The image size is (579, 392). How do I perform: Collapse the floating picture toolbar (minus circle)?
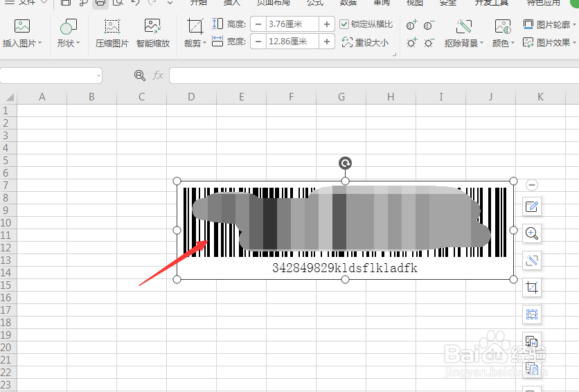click(x=532, y=185)
